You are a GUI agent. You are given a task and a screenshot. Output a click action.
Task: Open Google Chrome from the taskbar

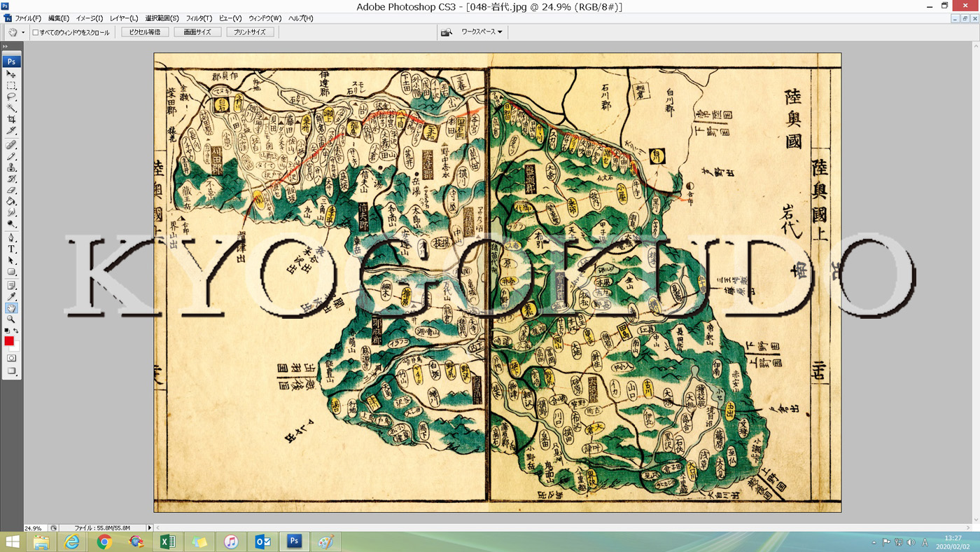point(104,542)
